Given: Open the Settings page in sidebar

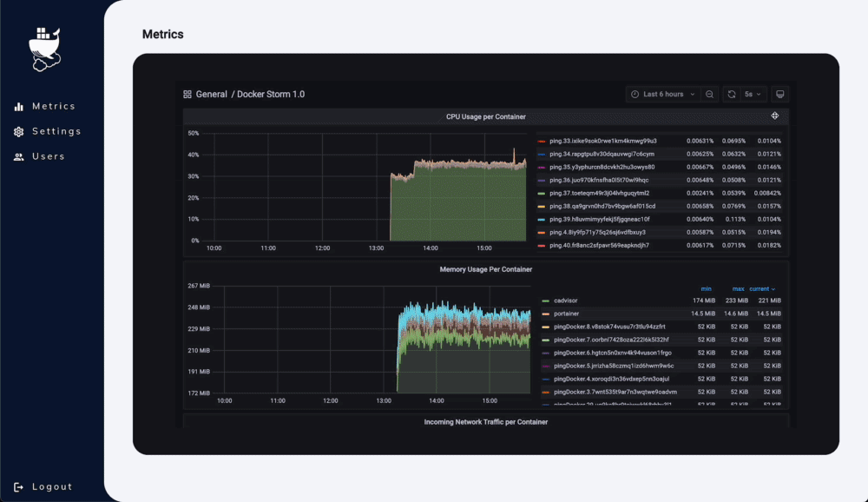Looking at the screenshot, I should point(56,131).
